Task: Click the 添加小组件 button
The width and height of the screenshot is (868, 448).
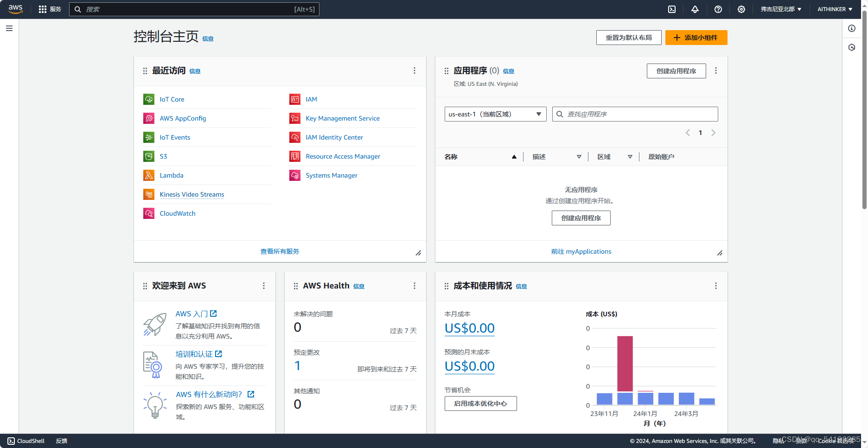Action: (696, 38)
